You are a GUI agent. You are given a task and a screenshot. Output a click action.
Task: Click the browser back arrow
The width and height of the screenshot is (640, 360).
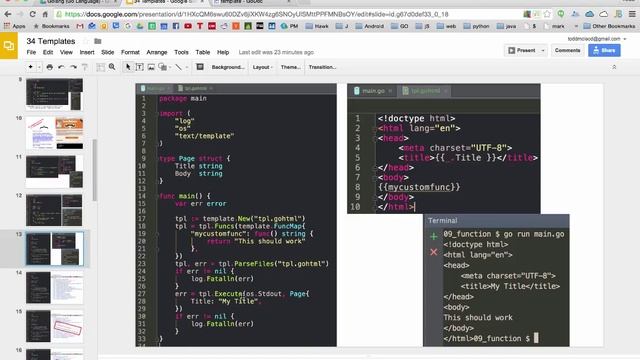coord(8,14)
